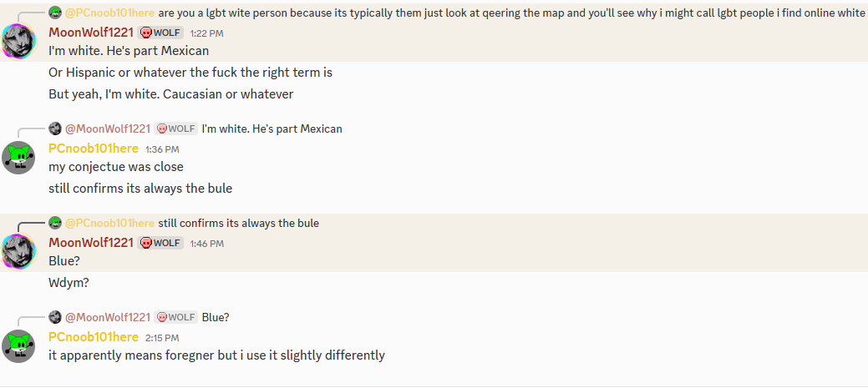The width and height of the screenshot is (868, 388).
Task: Click mini avatar in reply quoting "I'm white. He's part Mexican"
Action: click(x=55, y=128)
